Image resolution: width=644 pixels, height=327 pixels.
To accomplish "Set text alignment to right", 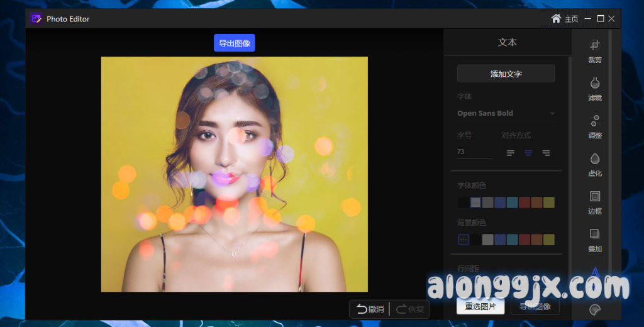I will coord(546,153).
